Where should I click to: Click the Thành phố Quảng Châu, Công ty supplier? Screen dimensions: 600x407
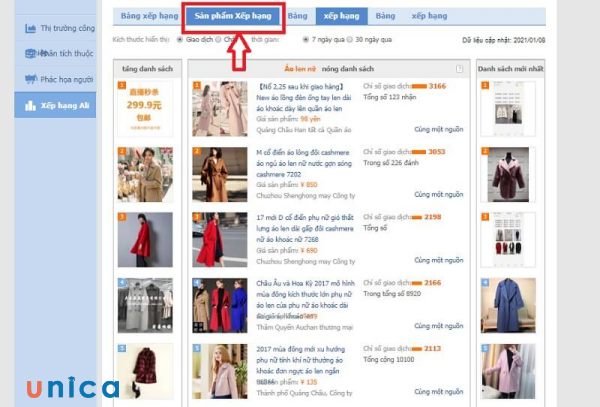(304, 393)
